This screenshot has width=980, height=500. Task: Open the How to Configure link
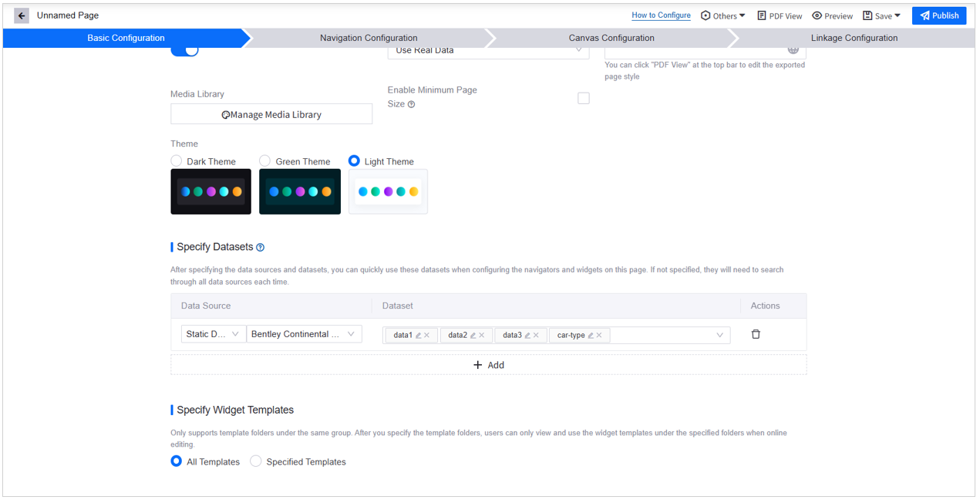point(661,15)
